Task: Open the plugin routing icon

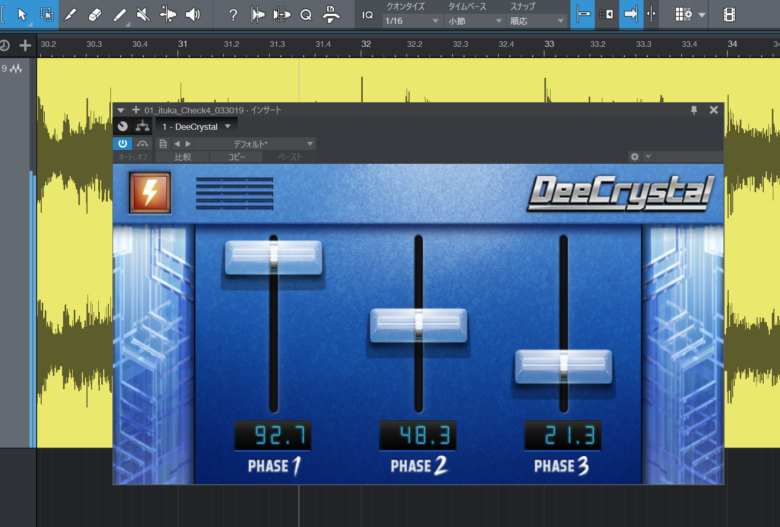Action: point(142,126)
